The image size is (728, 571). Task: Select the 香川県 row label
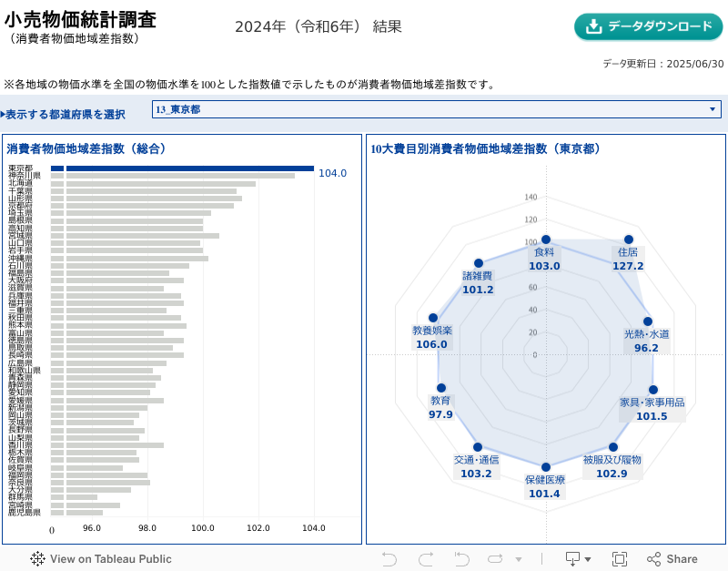pos(20,445)
